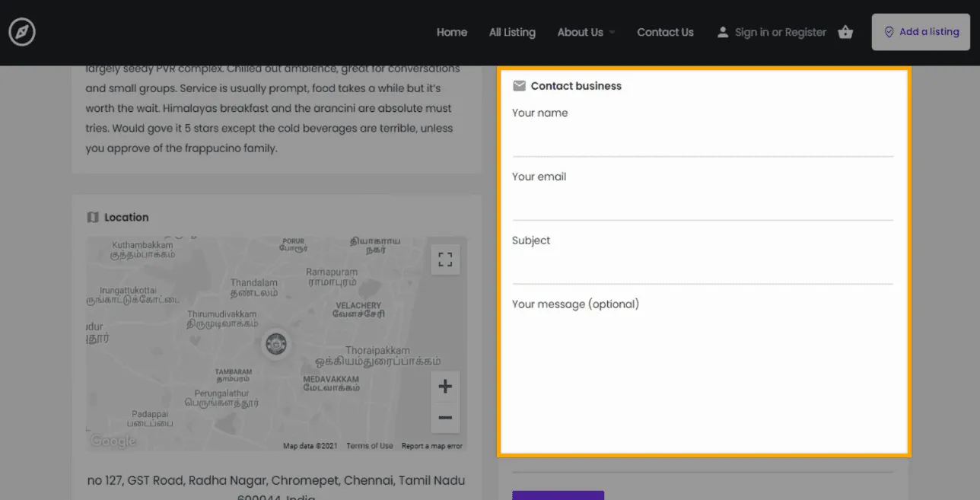Click the map icon beside Location heading
Viewport: 980px width, 500px height.
point(93,217)
